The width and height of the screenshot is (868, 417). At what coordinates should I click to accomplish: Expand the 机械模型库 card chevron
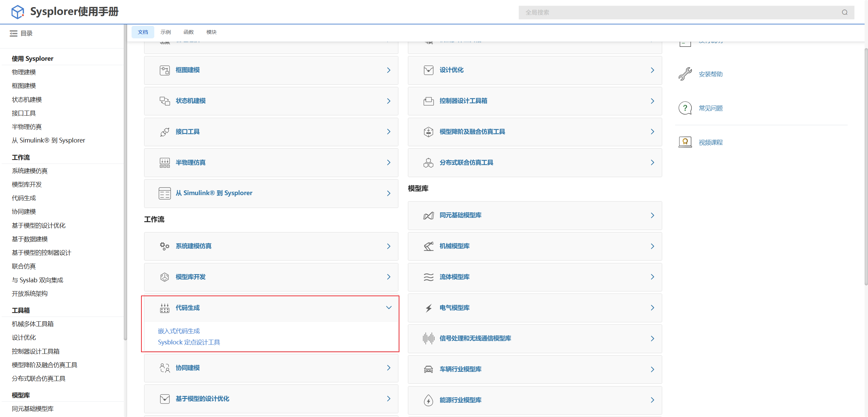[x=653, y=246]
